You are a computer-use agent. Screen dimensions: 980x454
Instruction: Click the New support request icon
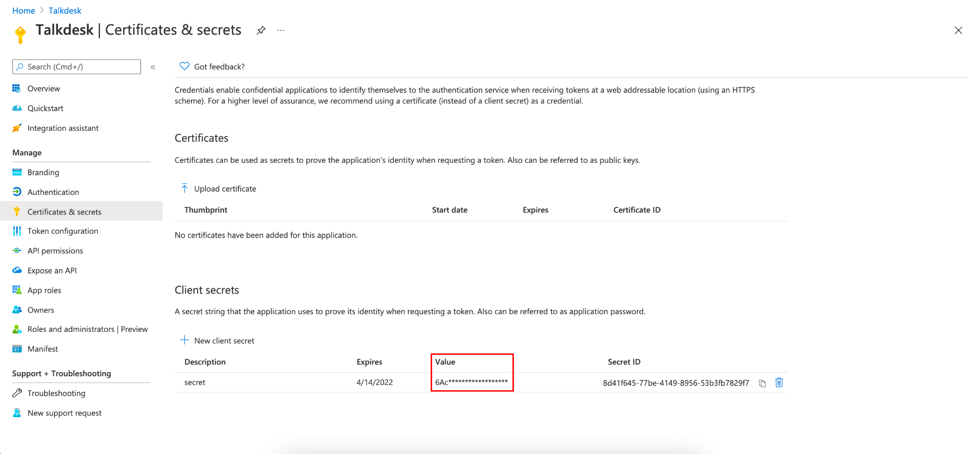pyautogui.click(x=17, y=413)
